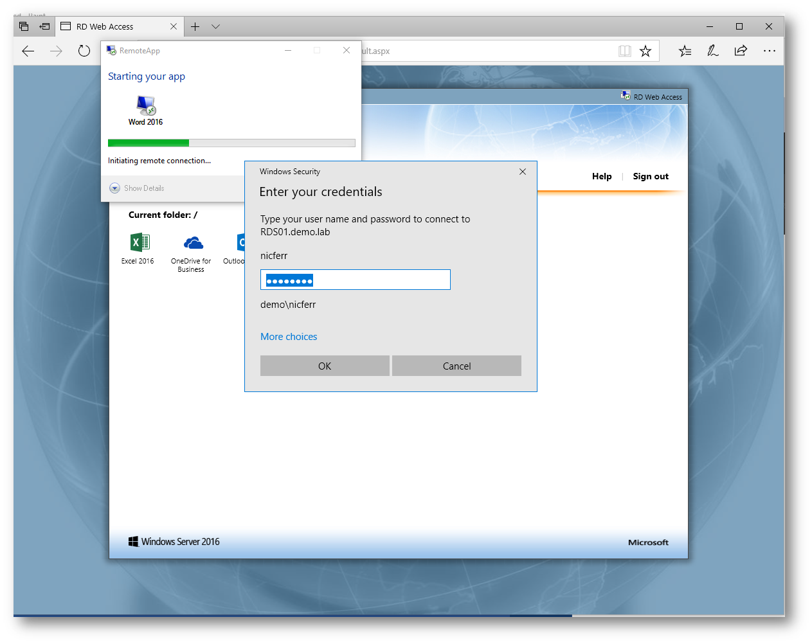Click the RD Web Access header icon
Viewport: 812px width, 644px height.
pyautogui.click(x=626, y=96)
